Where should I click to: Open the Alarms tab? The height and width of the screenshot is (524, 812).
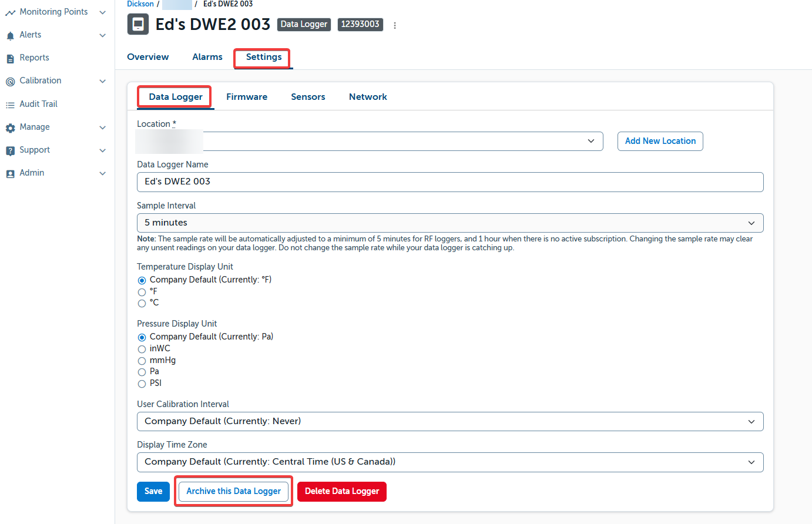click(207, 57)
